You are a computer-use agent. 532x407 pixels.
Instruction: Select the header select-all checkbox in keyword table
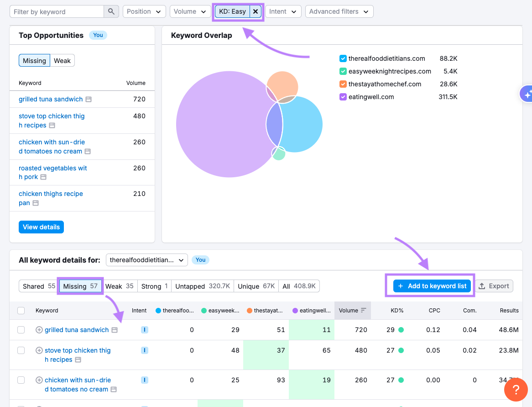pos(21,310)
